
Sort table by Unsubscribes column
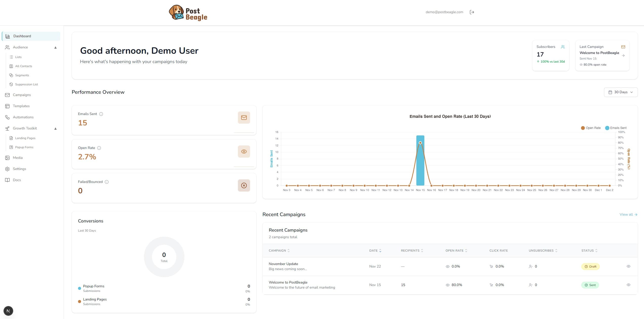[543, 251]
